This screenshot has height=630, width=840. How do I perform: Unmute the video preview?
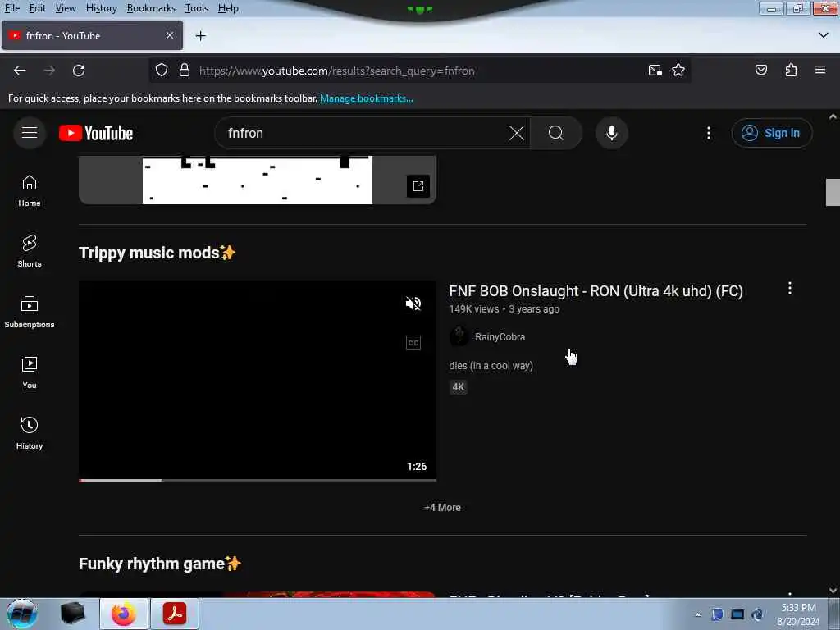413,304
